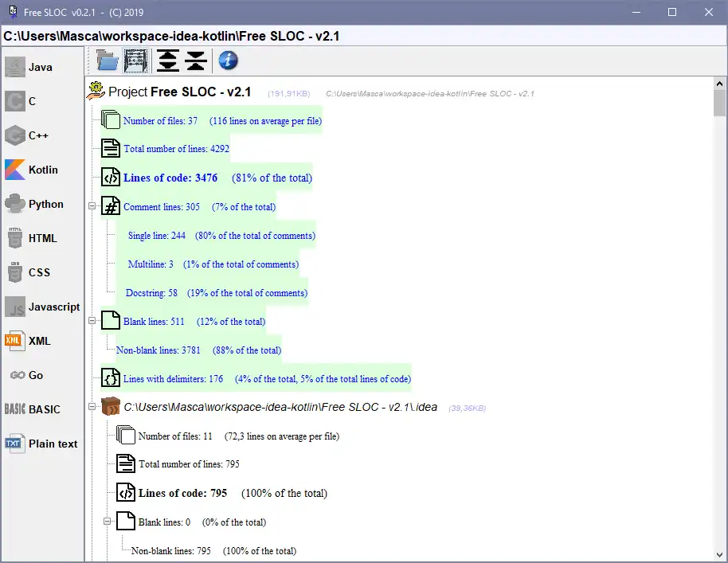
Task: Click the code icon beside 'Lines of code: 795'
Action: [x=126, y=492]
